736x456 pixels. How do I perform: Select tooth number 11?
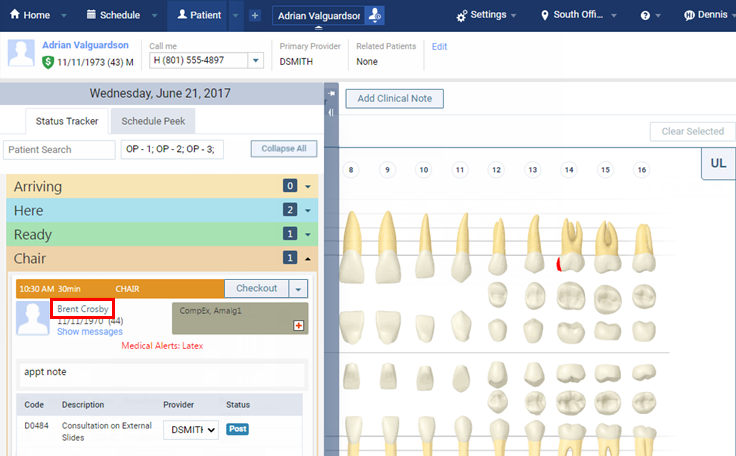click(460, 170)
